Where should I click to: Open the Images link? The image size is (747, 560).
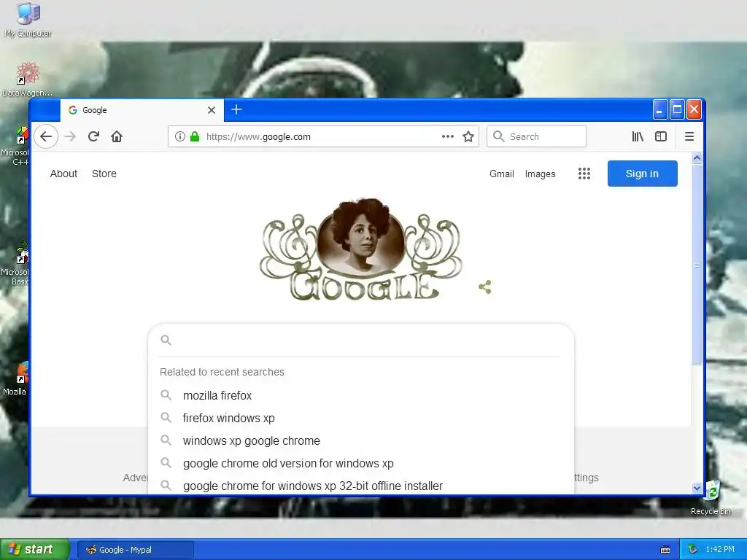pos(541,174)
